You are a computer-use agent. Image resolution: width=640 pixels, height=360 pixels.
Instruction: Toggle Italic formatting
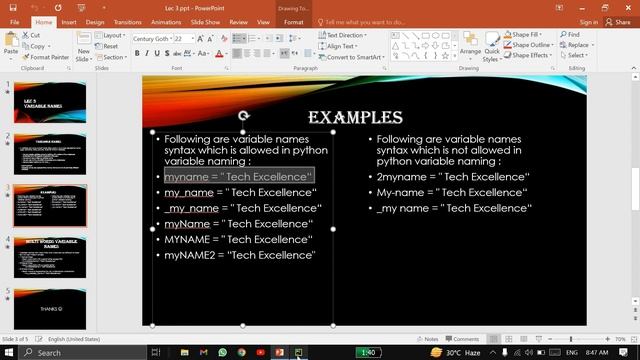click(x=147, y=53)
